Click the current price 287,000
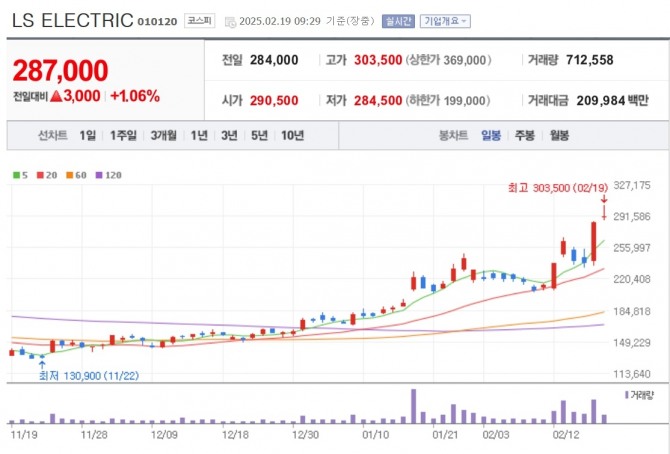The height and width of the screenshot is (454, 670). click(x=61, y=71)
